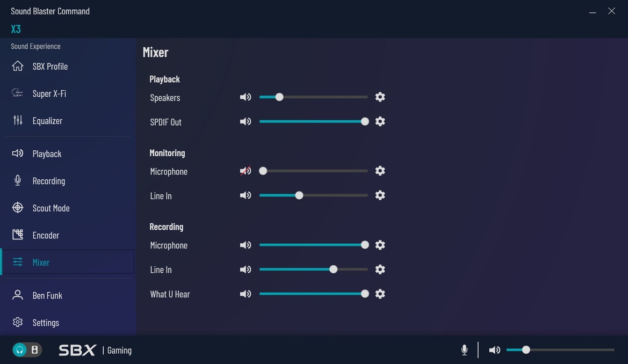Open Settings in the sidebar
The height and width of the screenshot is (364, 628).
click(x=68, y=322)
